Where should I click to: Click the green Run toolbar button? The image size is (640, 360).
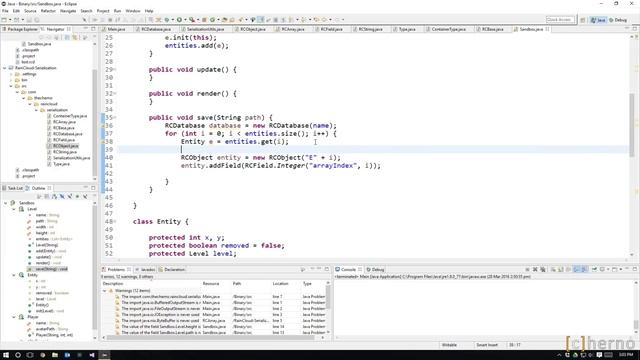(179, 20)
